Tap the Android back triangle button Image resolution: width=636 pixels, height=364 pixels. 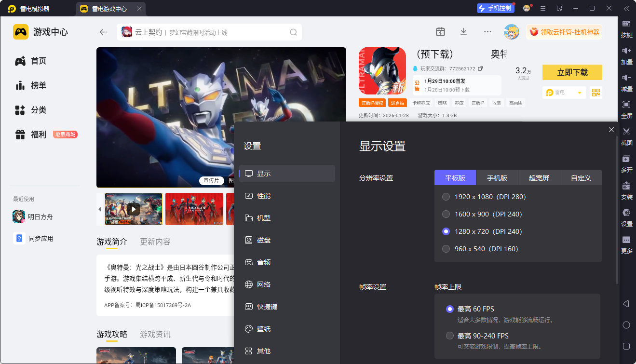point(626,304)
